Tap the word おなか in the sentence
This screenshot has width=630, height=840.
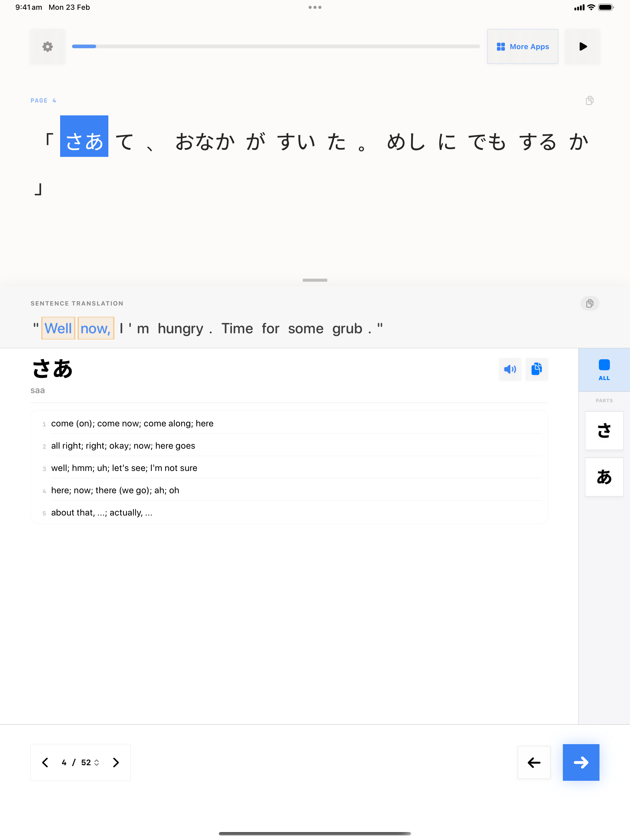tap(205, 142)
